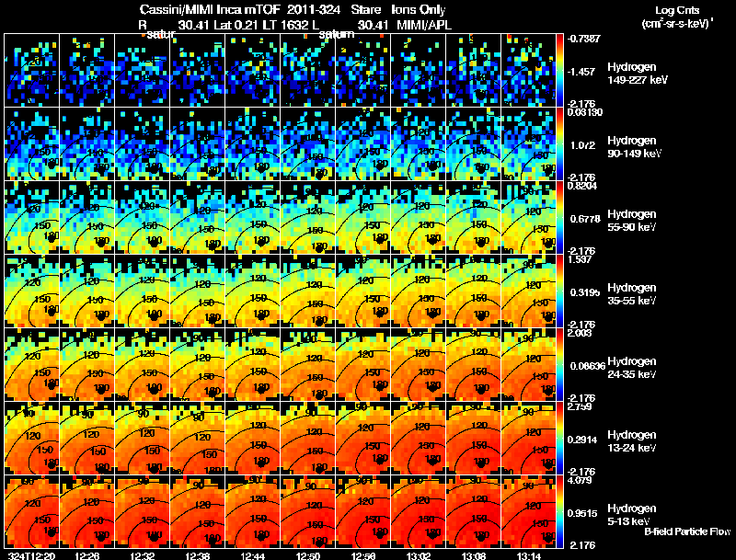Click the Hydrogen 55-90 keV row label
The width and height of the screenshot is (736, 560).
pos(632,221)
